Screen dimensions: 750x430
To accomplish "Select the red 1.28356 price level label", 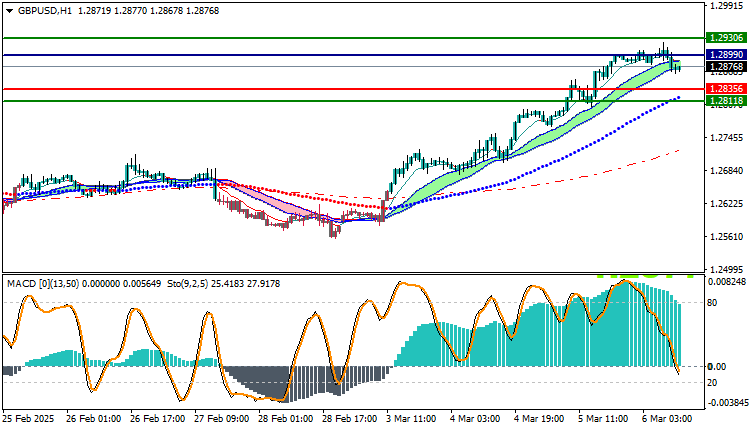I will click(x=727, y=89).
